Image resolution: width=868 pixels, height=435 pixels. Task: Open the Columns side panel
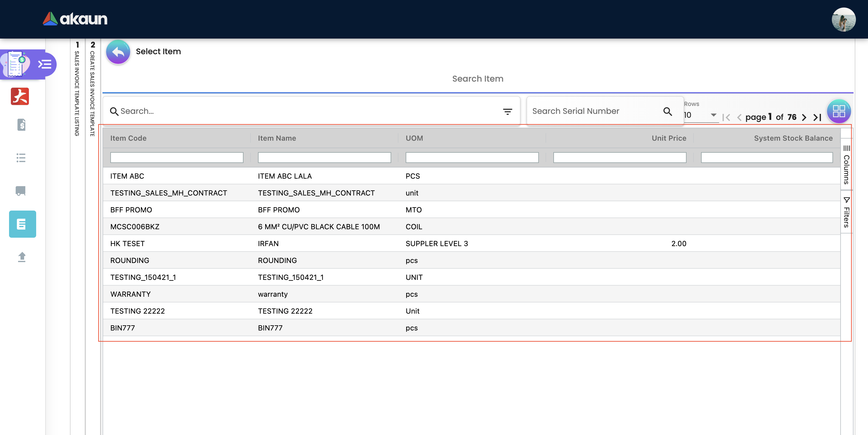(x=846, y=165)
